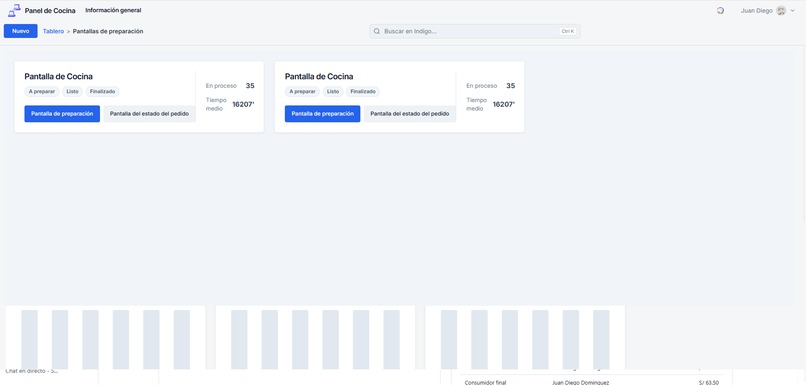Click the Finalizado tag in right card
This screenshot has height=385, width=806.
[363, 91]
